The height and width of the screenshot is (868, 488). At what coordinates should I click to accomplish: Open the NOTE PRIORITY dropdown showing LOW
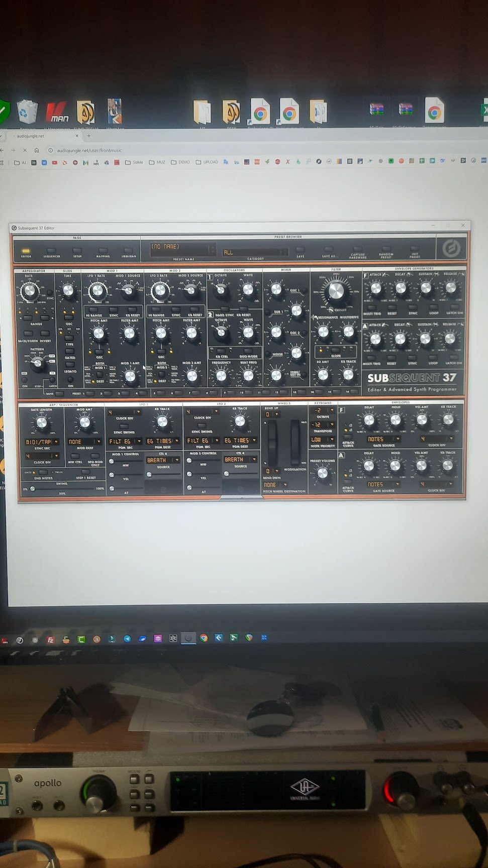323,440
